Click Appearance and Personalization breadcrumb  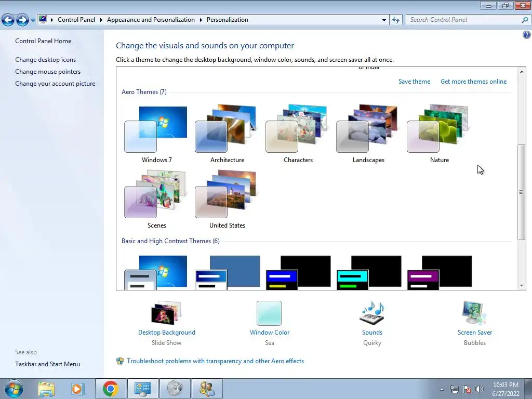(151, 20)
